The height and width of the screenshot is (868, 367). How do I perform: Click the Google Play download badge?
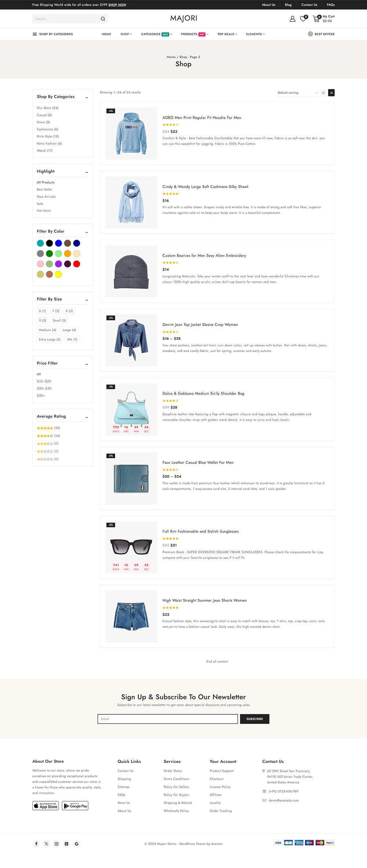[75, 806]
